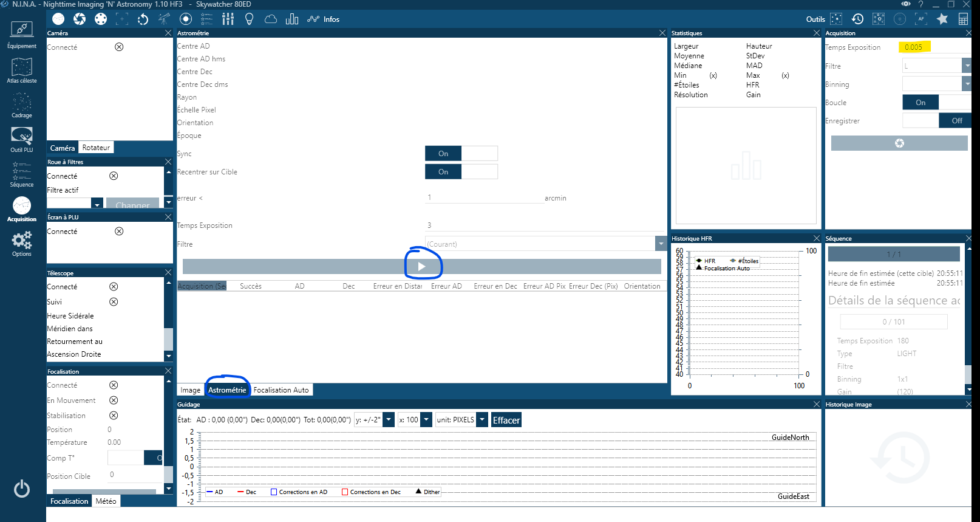Click the Changer filter button
980x522 pixels.
pos(132,204)
